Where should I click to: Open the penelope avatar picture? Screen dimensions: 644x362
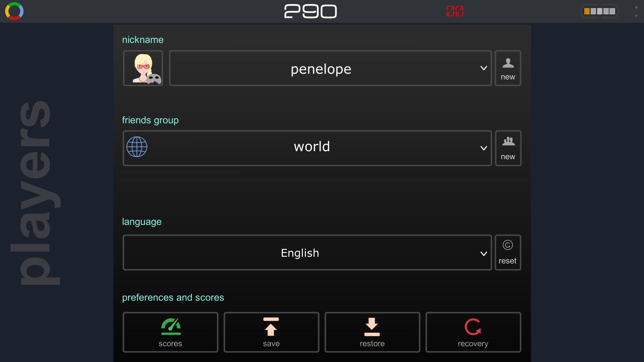pyautogui.click(x=143, y=68)
